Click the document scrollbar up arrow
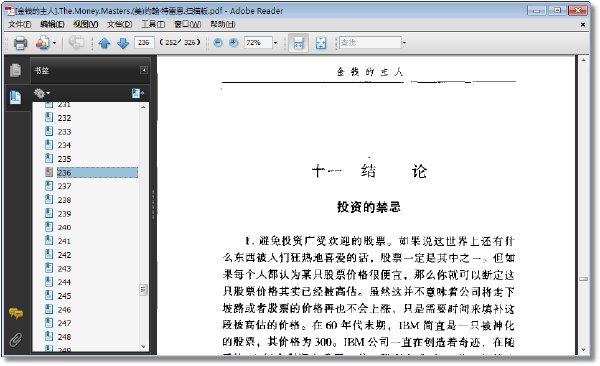Image resolution: width=600 pixels, height=366 pixels. [x=583, y=60]
